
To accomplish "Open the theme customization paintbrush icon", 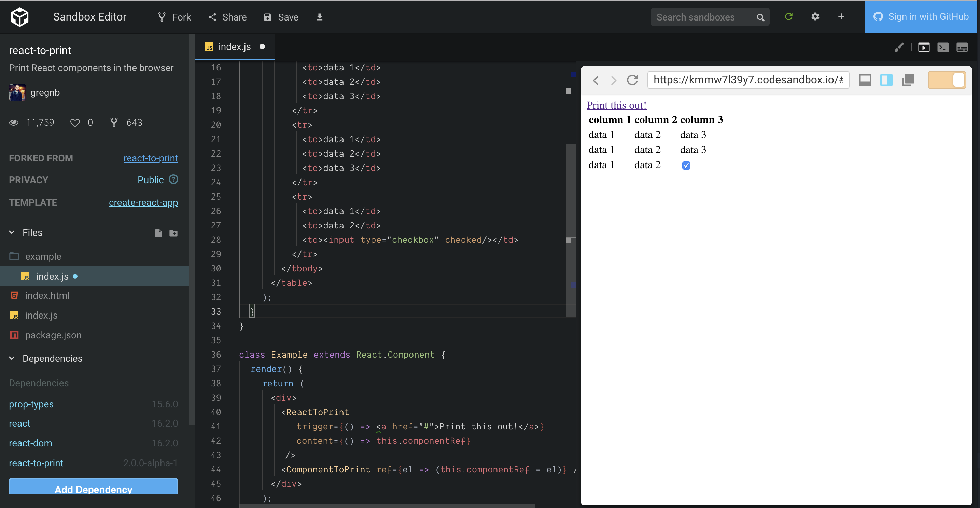I will click(x=900, y=47).
